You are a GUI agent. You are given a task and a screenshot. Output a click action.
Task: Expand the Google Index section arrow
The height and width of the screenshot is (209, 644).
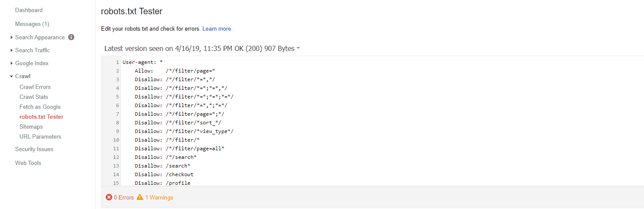(x=12, y=63)
